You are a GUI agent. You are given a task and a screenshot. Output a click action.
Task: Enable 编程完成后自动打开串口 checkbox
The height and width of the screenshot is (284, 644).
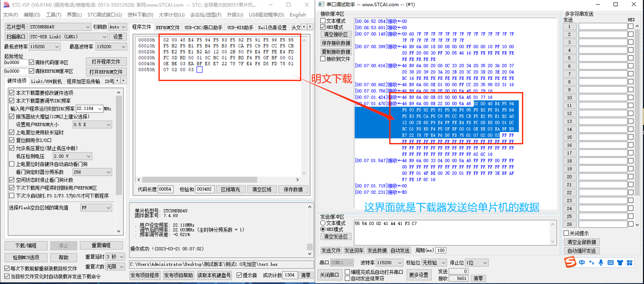point(347,272)
